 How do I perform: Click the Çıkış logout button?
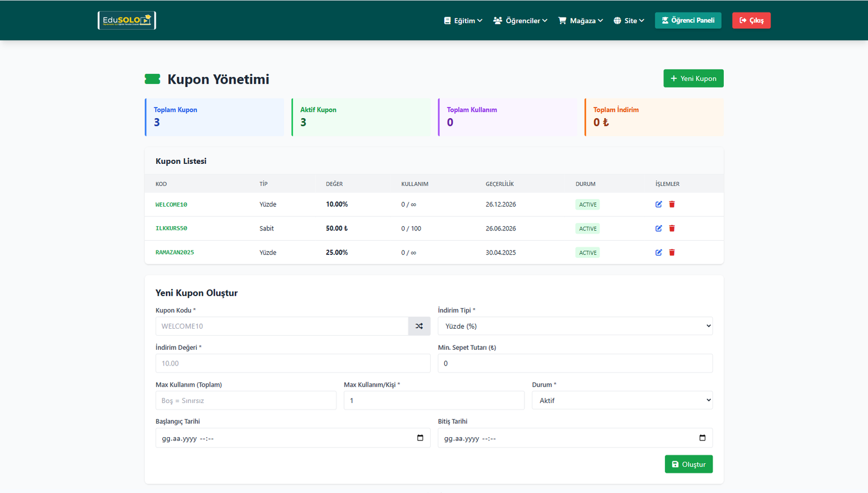[751, 21]
